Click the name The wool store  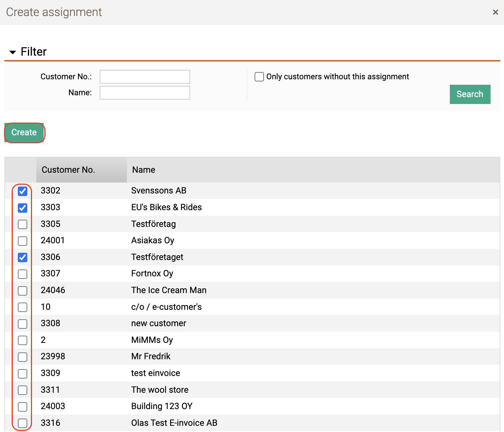pyautogui.click(x=160, y=390)
